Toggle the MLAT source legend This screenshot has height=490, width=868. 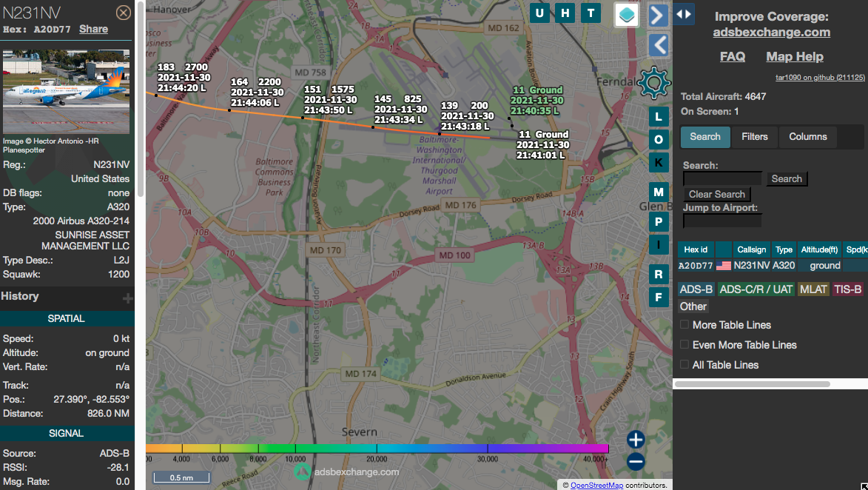point(813,289)
